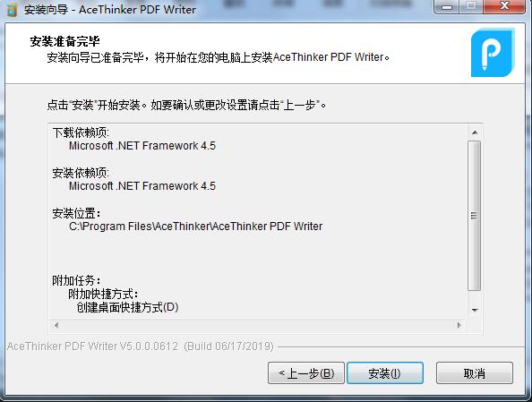Click the disabled maximize window button
This screenshot has width=532, height=402.
(x=471, y=6)
